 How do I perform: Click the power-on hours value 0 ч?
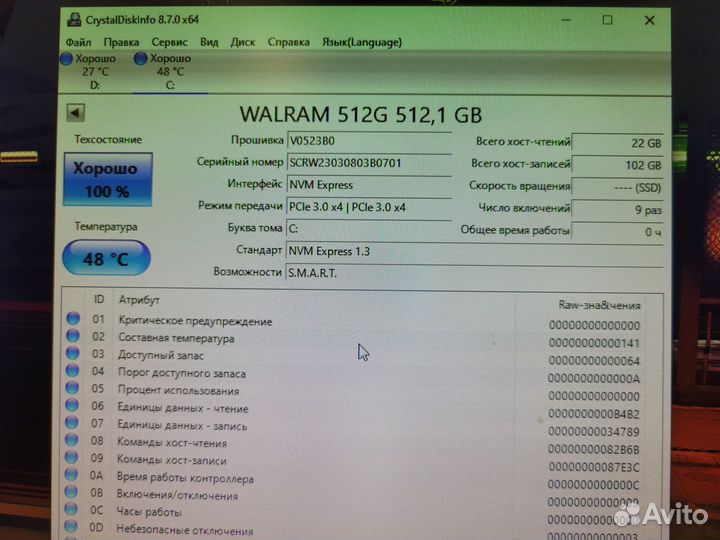click(x=617, y=232)
